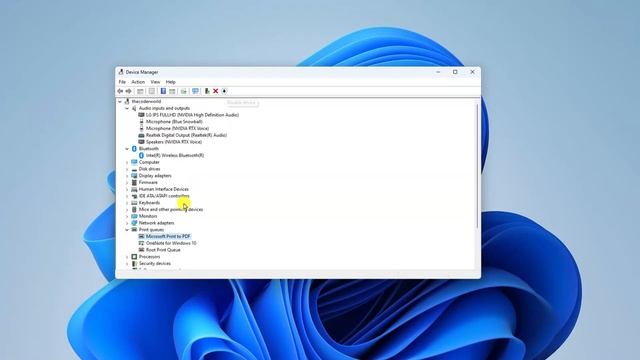This screenshot has height=360, width=640.
Task: Open the Action menu
Action: (x=138, y=82)
